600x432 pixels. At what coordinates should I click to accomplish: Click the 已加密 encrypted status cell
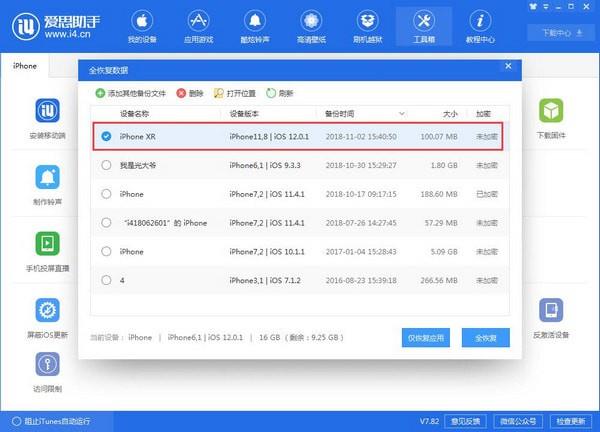(x=487, y=194)
